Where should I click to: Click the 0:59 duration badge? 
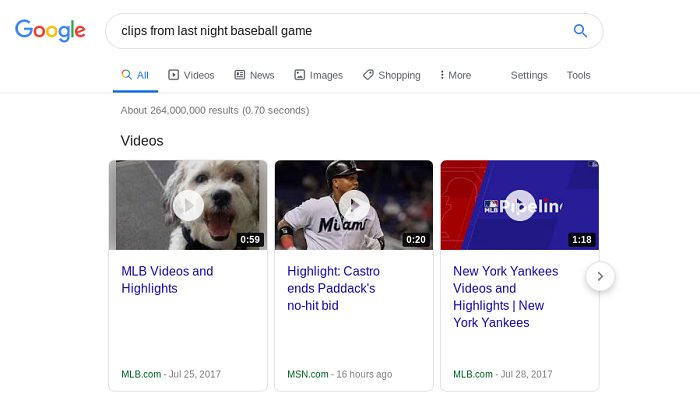(250, 240)
